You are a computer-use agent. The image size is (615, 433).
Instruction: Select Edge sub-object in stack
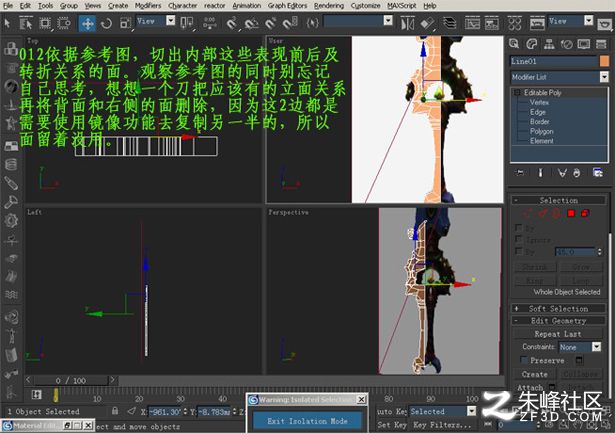pos(538,112)
